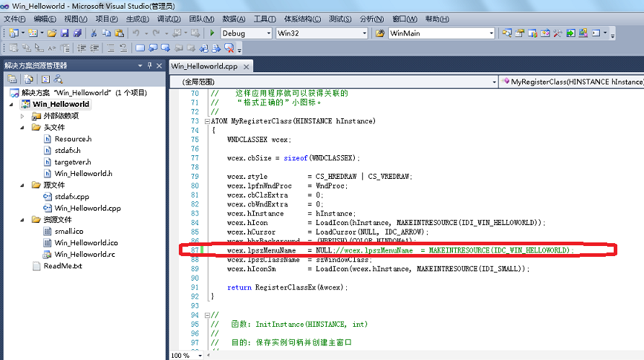This screenshot has height=360, width=644.
Task: Click the Decrease Indent icon
Action: click(81, 48)
